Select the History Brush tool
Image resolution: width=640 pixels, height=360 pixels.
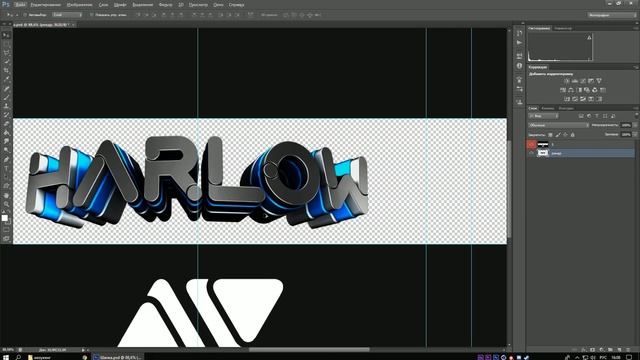click(x=6, y=115)
